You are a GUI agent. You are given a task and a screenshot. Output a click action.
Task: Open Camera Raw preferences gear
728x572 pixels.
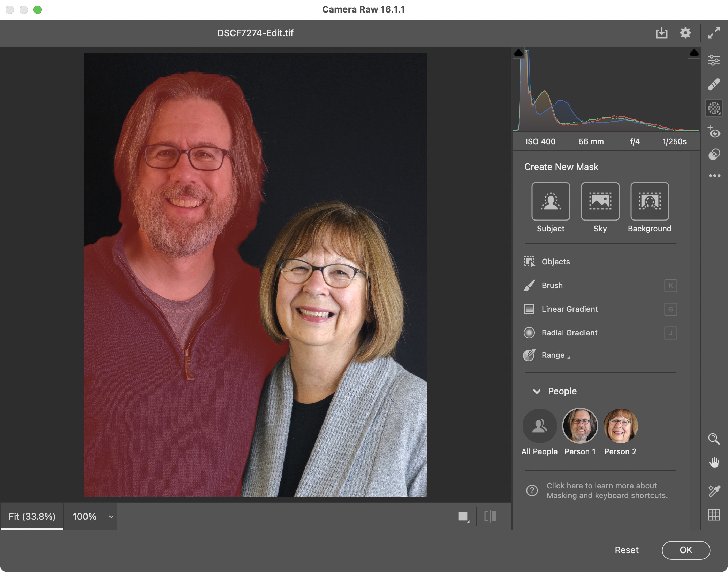tap(685, 33)
